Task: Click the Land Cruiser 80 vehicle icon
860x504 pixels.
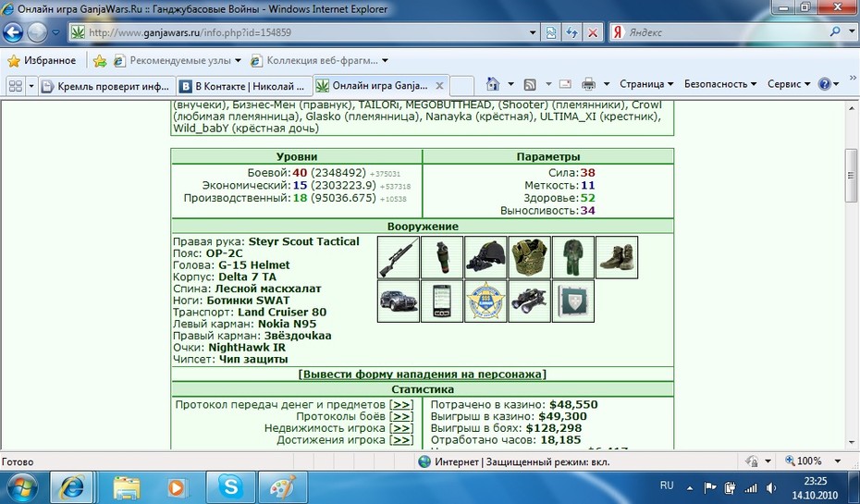Action: (399, 301)
